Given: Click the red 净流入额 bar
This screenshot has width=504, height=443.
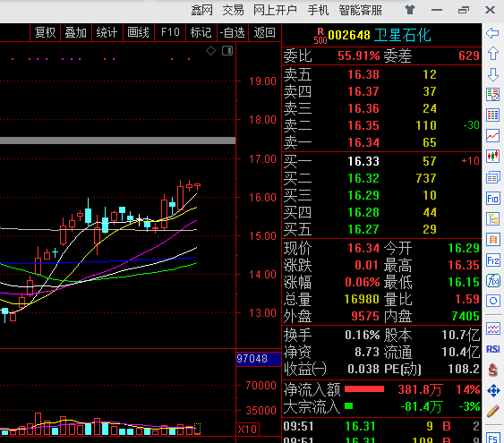Looking at the screenshot, I should coord(364,389).
